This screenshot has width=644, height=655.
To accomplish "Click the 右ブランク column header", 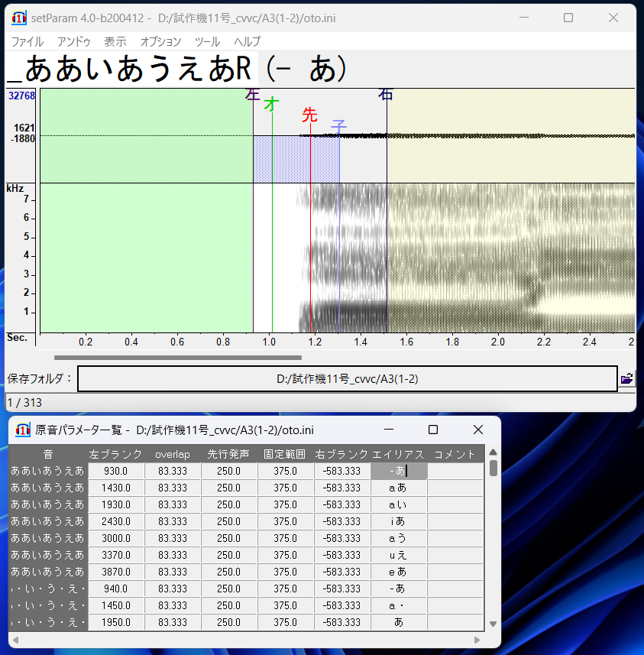I will tap(341, 454).
